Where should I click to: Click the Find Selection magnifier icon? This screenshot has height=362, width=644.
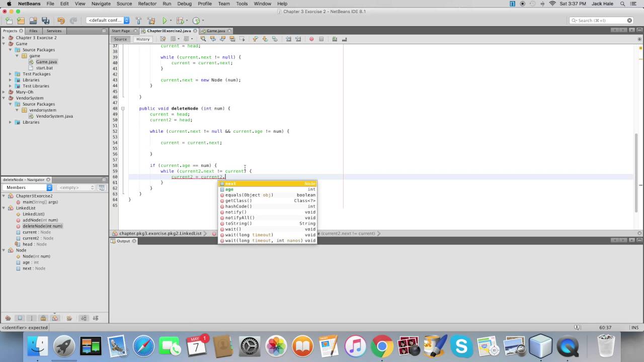203,39
